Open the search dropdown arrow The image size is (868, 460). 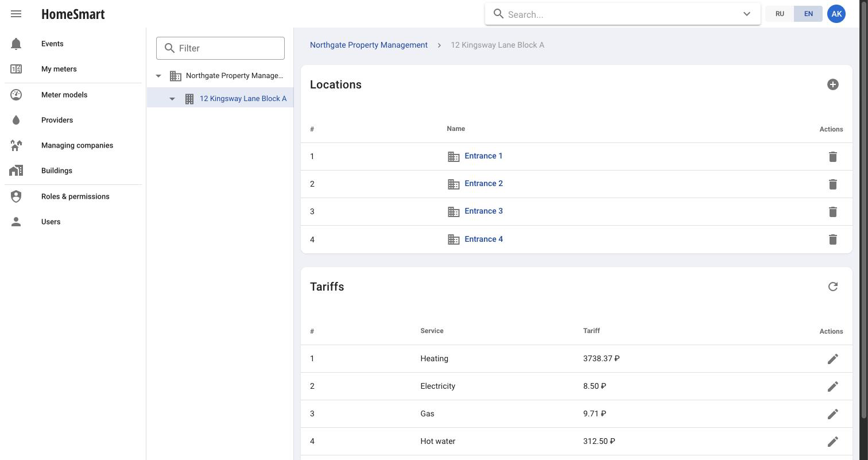point(747,14)
